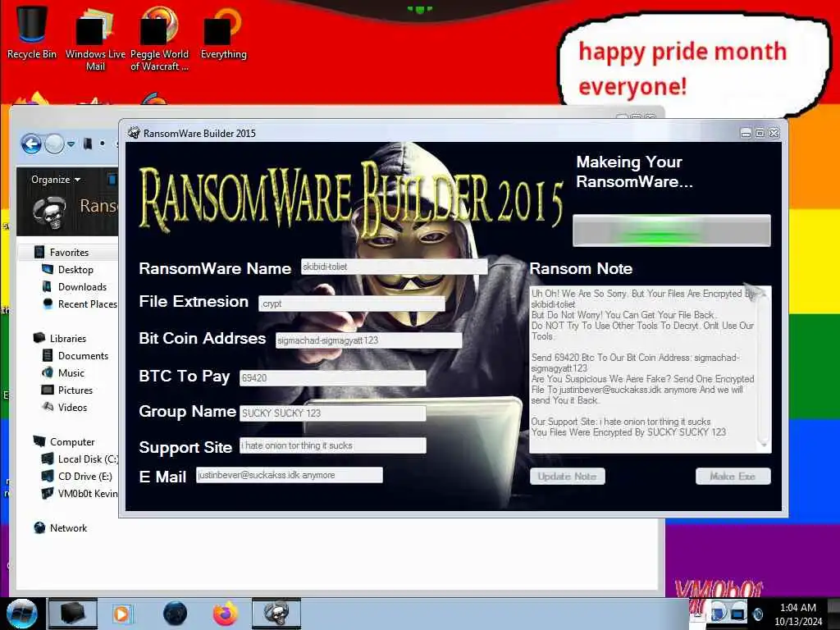This screenshot has width=840, height=630.
Task: Open Windows Live Mail desktop shortcut
Action: (95, 38)
